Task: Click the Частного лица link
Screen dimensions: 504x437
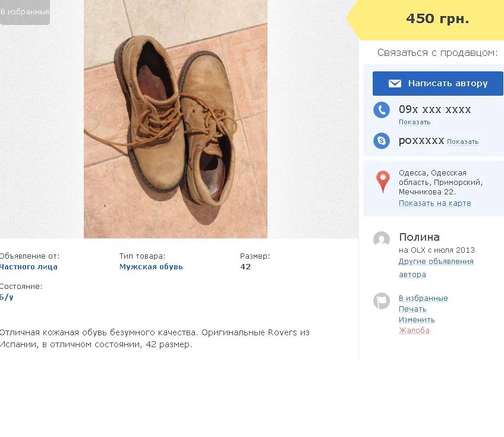Action: point(29,267)
